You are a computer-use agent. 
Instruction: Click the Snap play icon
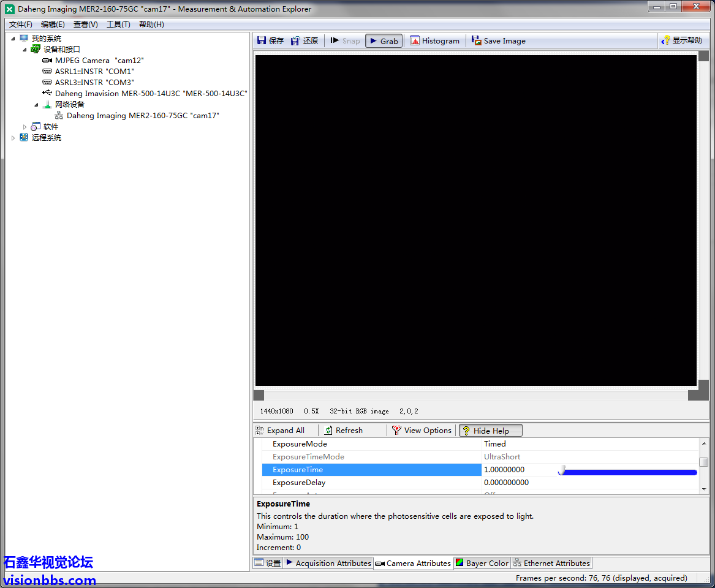[x=335, y=40]
